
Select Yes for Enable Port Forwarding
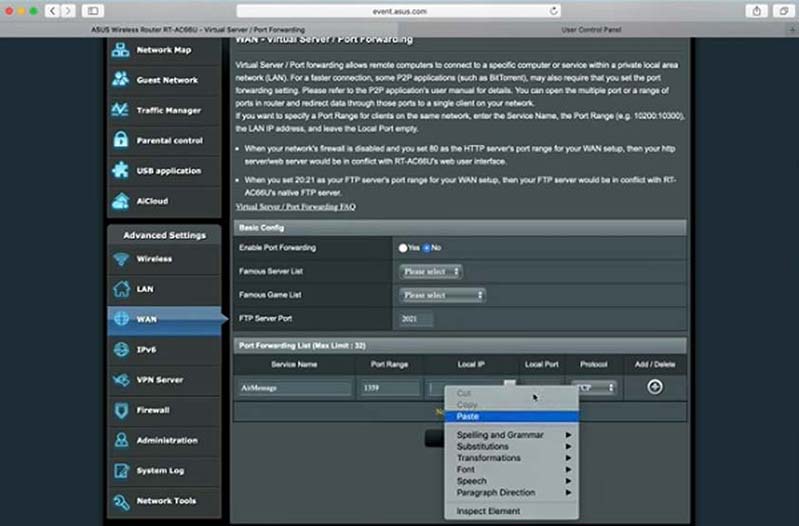[402, 247]
